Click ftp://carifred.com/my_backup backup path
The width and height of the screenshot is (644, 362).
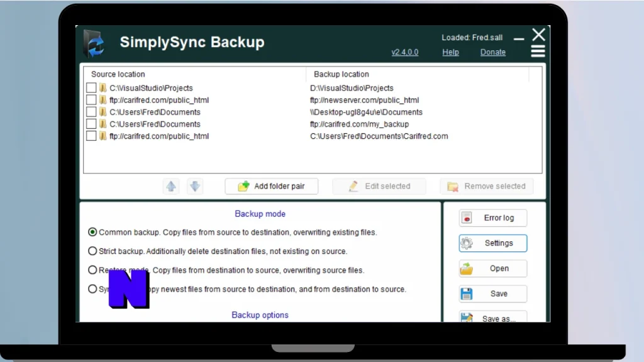coord(359,124)
